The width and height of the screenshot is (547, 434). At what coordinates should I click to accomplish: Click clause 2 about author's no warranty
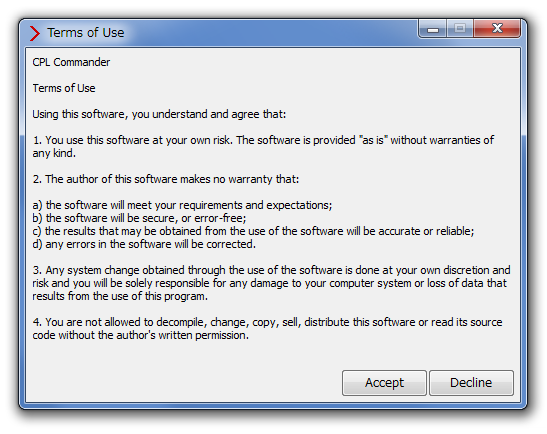[166, 179]
